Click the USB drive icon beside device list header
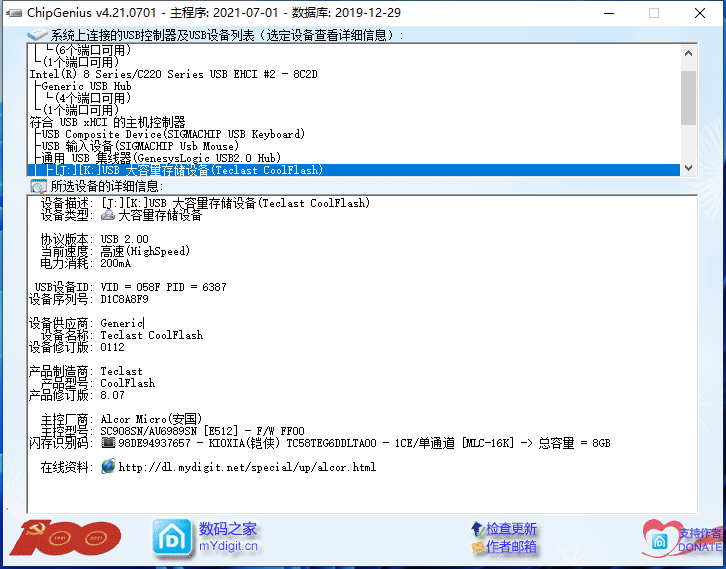 tap(38, 34)
